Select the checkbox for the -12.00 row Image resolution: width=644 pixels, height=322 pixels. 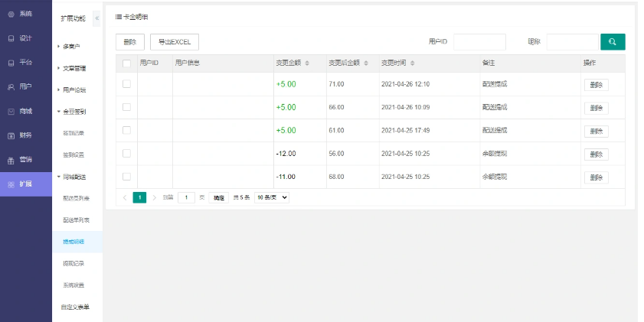126,154
